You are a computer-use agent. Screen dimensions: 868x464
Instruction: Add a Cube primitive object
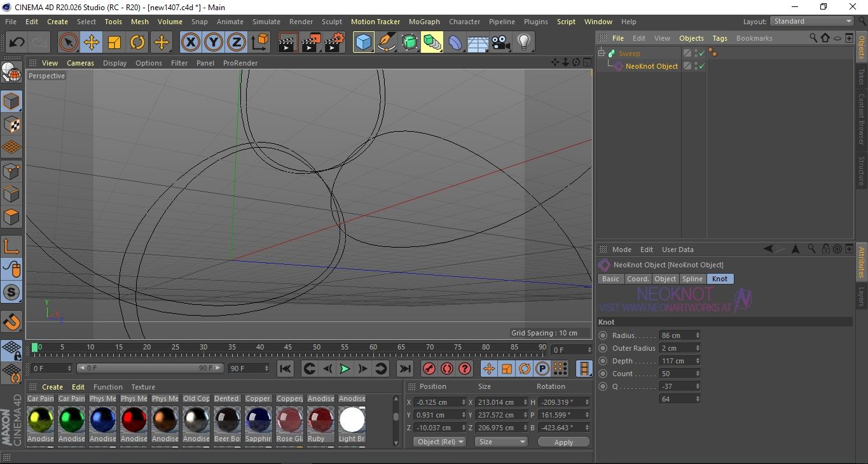(363, 43)
